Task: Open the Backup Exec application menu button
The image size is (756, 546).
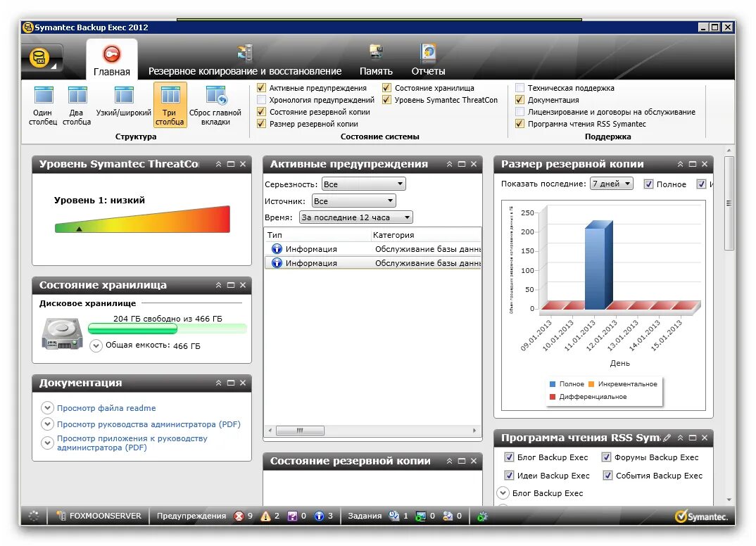Action: 42,59
